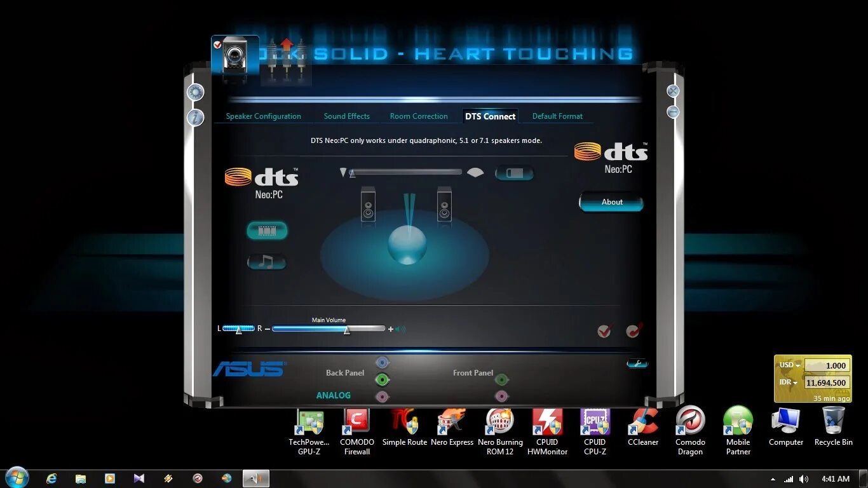The image size is (868, 488).
Task: Click the wide fan icon at slider end
Action: click(x=475, y=172)
